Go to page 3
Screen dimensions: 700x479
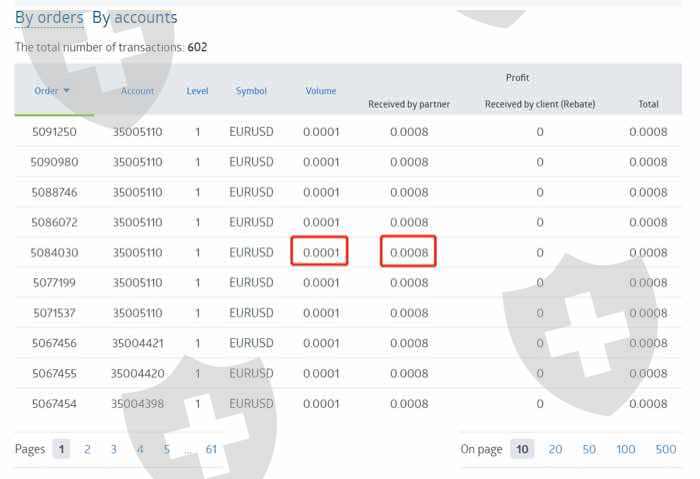[x=114, y=449]
